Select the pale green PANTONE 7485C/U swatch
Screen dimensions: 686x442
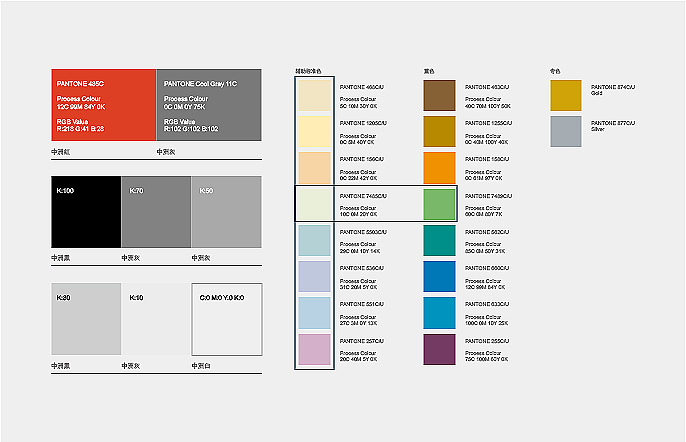(314, 203)
